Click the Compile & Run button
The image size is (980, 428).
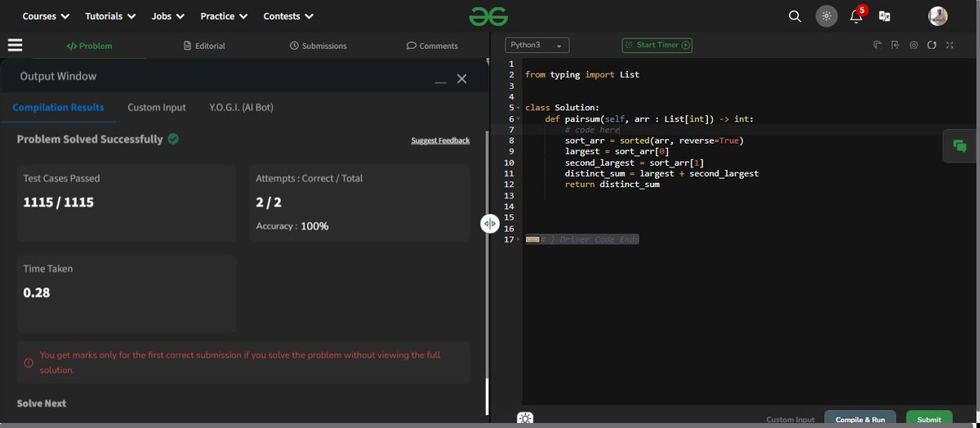tap(860, 419)
